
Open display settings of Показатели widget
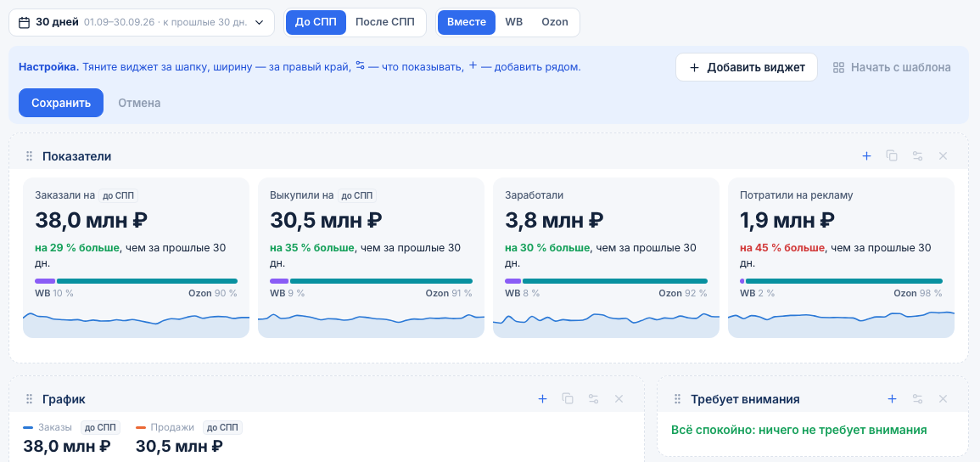[917, 156]
